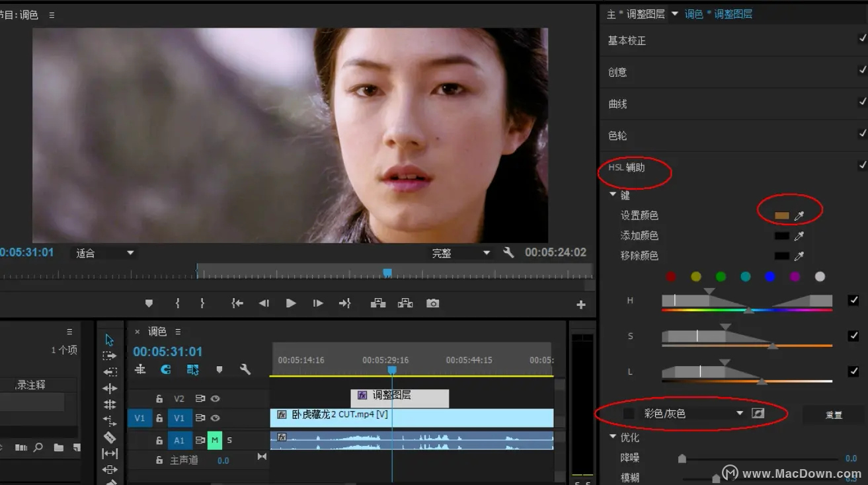Screen dimensions: 868x485
Task: Switch to 调色 * 调整图层 tab
Action: (x=718, y=14)
